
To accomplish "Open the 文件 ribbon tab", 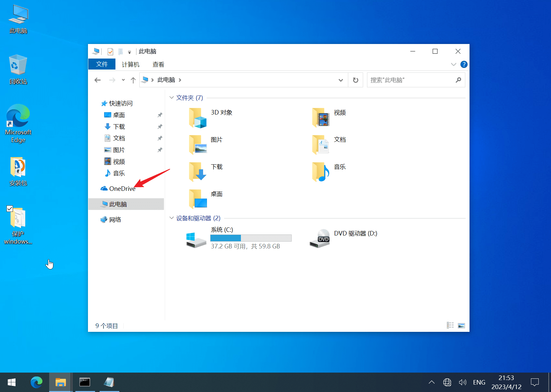I will pyautogui.click(x=102, y=64).
